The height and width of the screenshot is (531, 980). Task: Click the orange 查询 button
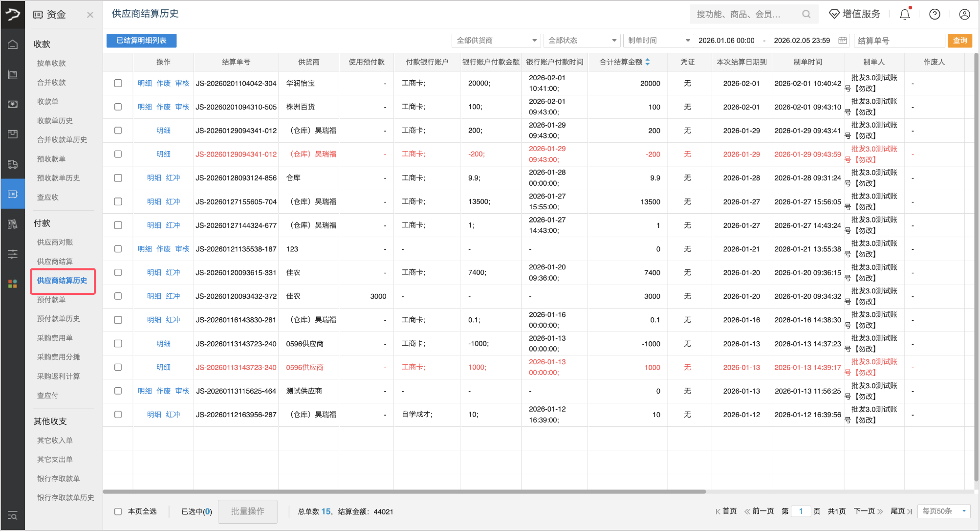[x=959, y=41]
